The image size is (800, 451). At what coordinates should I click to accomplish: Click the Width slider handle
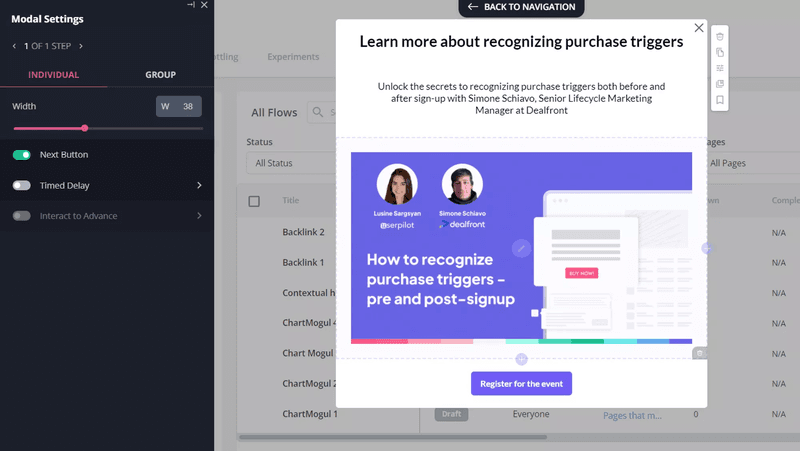pyautogui.click(x=84, y=128)
